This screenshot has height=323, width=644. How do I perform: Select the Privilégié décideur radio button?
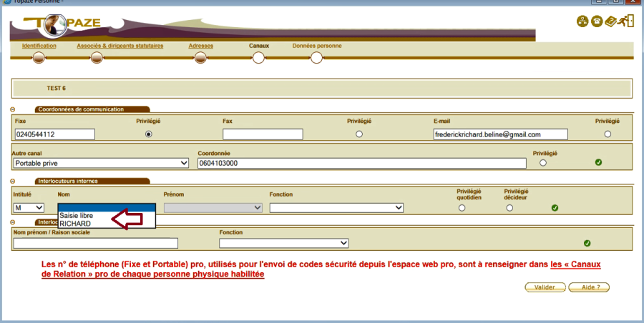click(509, 208)
